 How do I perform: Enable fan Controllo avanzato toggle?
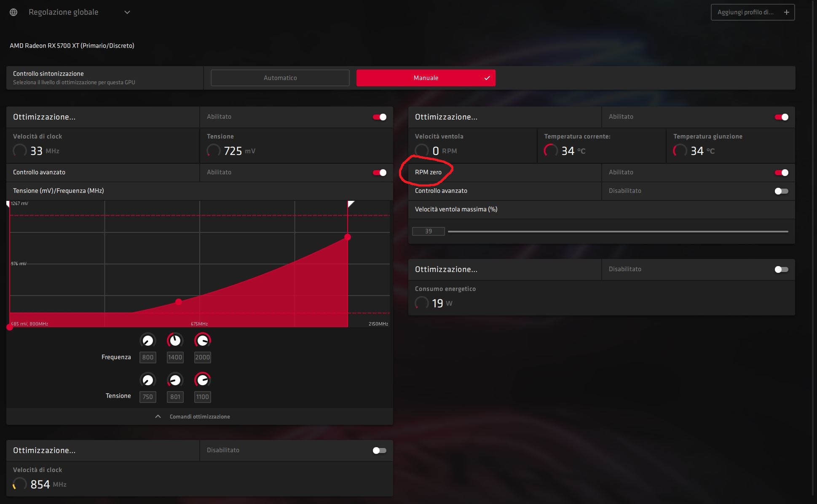781,191
